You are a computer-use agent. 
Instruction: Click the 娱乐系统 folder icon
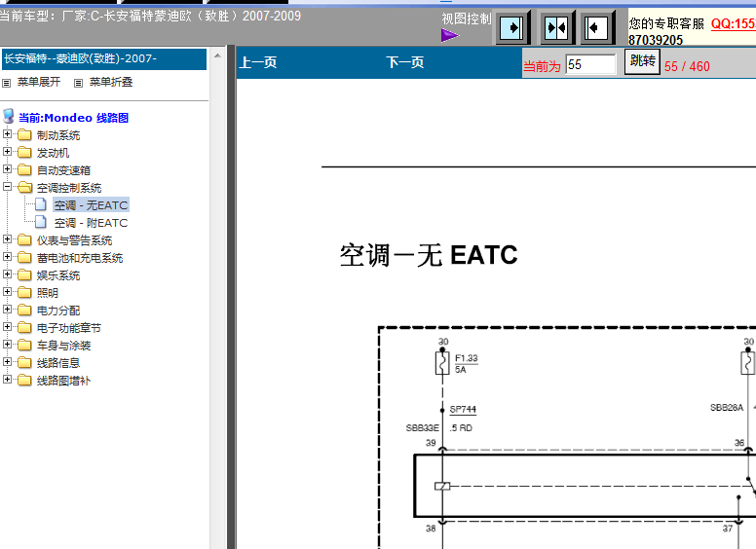pos(24,274)
